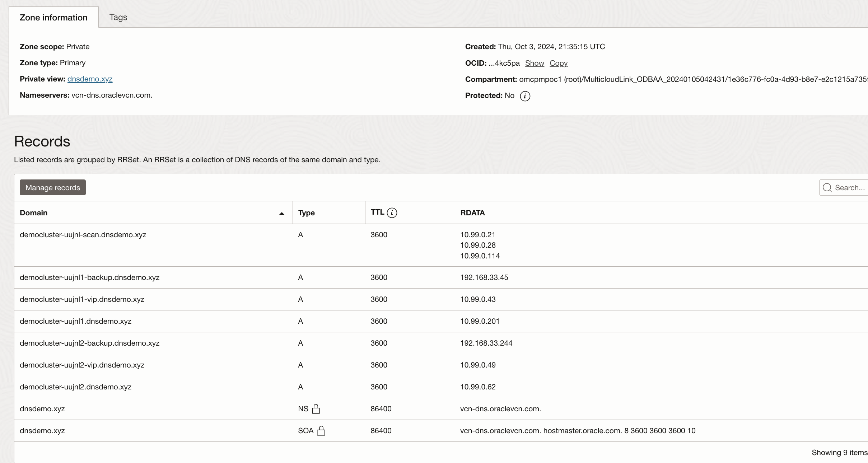Sort records by the Type column header

(306, 213)
